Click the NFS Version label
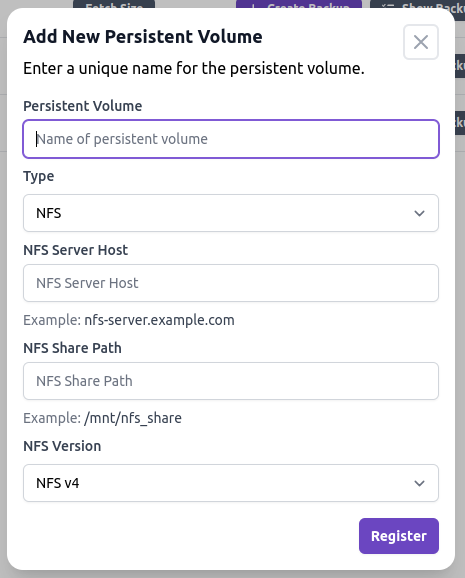Viewport: 465px width, 578px height. (x=62, y=446)
